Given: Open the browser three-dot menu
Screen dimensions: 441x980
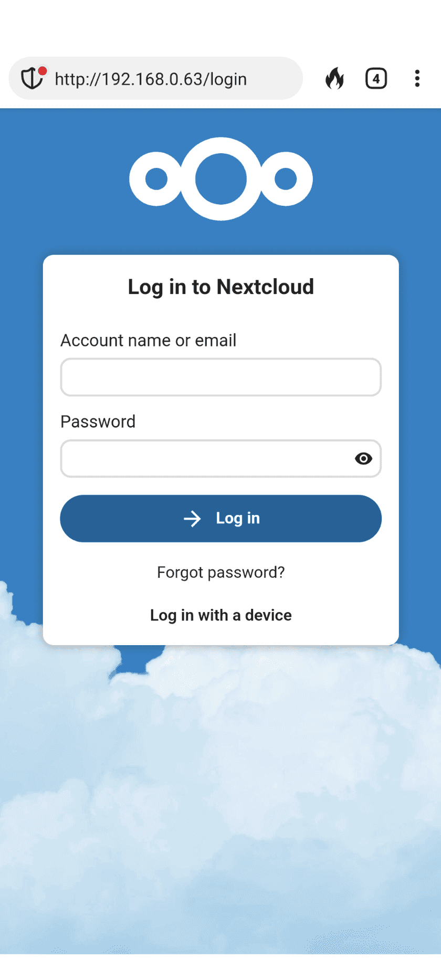Looking at the screenshot, I should point(417,79).
